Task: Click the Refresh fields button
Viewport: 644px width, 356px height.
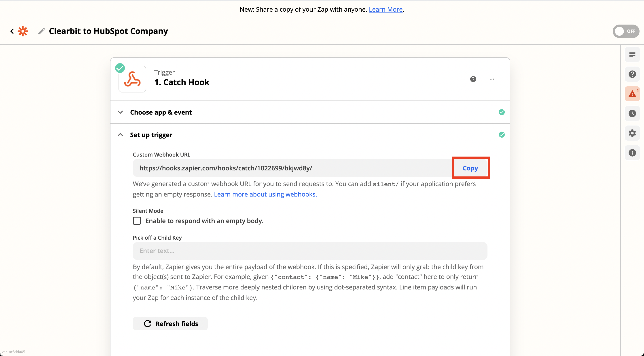Action: (170, 324)
